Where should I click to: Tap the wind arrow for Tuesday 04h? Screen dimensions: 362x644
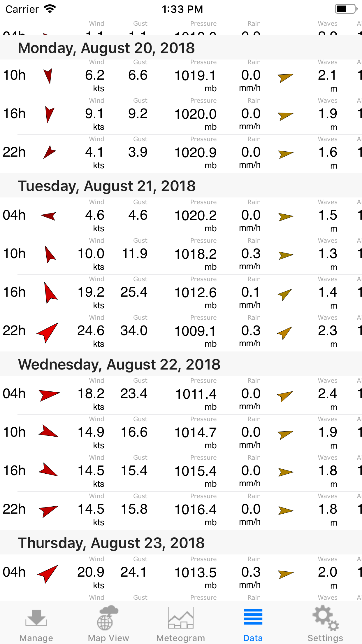[48, 216]
